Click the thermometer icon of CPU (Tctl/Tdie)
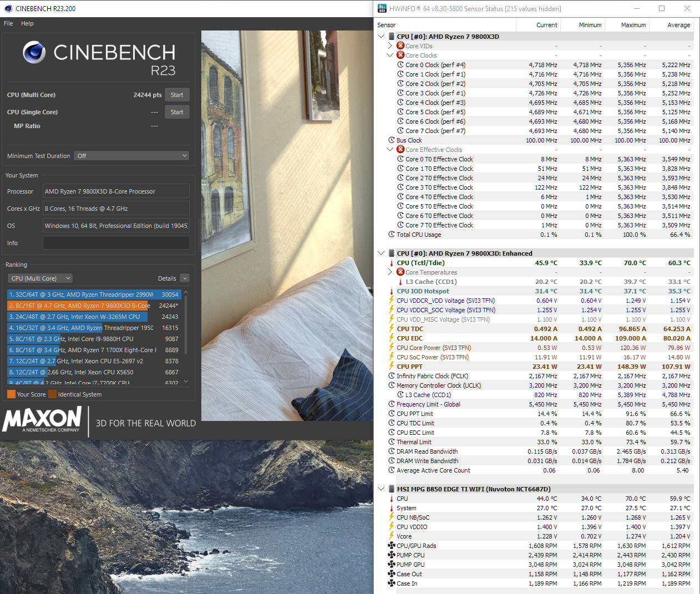700x594 pixels. tap(392, 263)
